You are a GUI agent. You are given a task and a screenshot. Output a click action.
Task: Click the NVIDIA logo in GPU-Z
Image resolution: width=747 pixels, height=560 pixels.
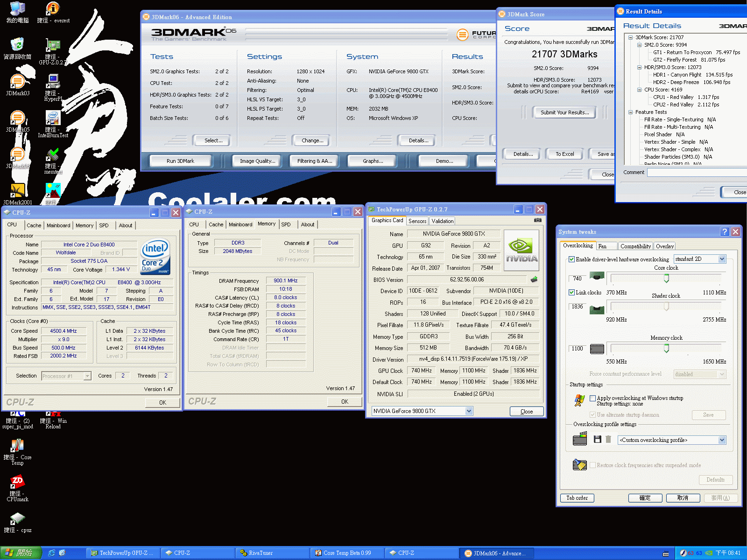[521, 250]
